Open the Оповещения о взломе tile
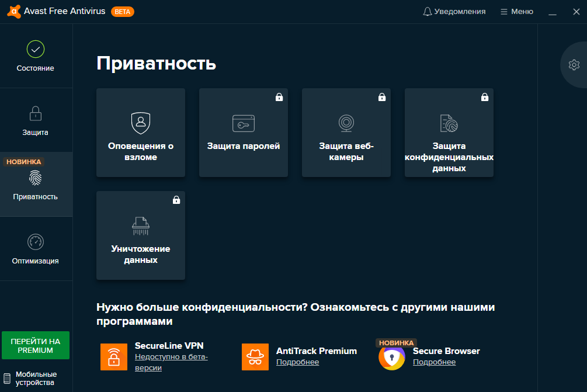Image resolution: width=587 pixels, height=392 pixels. [x=141, y=133]
